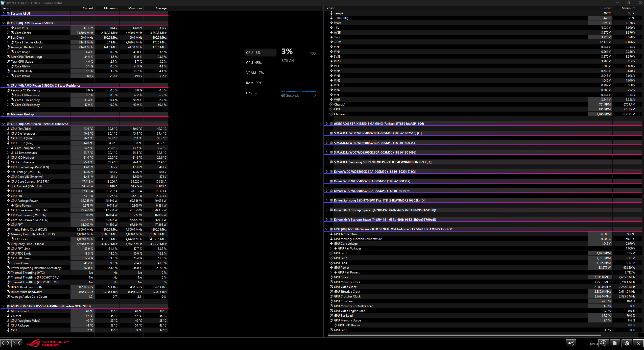Click the horizontal scrollbar of right pane

coord(464,335)
